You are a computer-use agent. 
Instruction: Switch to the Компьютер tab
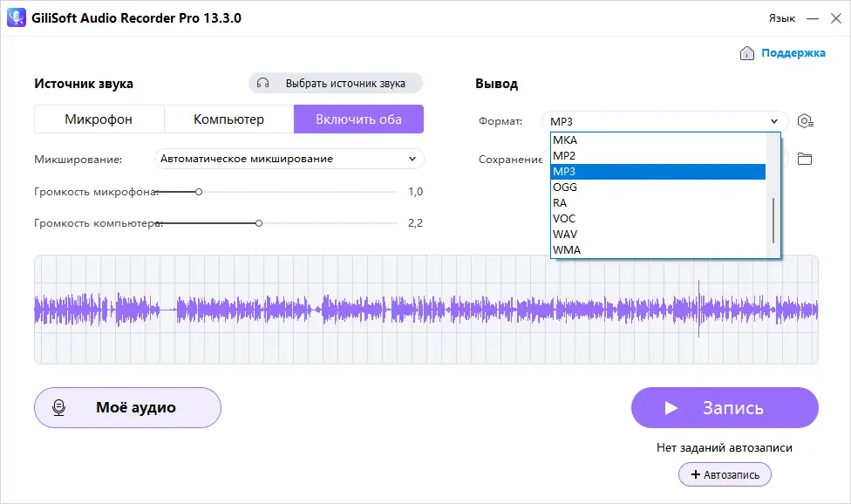[228, 119]
